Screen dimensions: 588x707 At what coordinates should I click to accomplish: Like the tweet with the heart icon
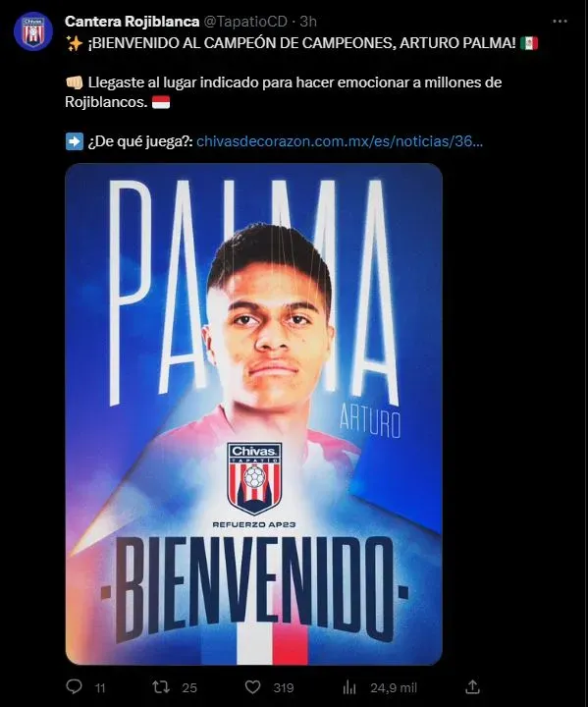(x=252, y=687)
